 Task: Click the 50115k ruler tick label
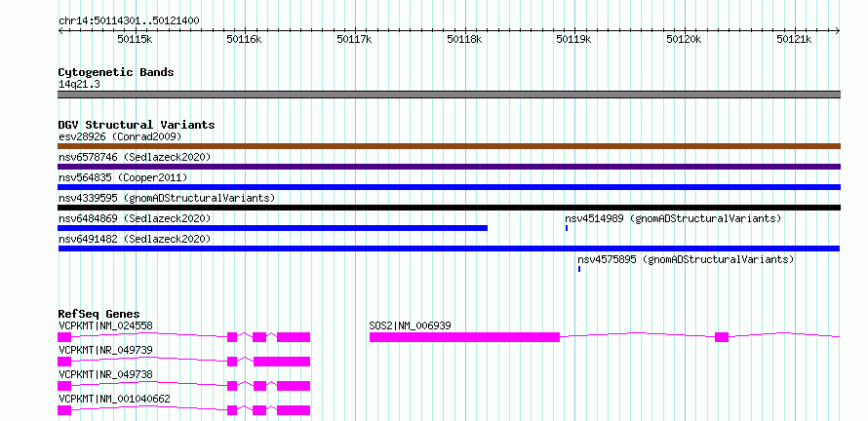135,39
